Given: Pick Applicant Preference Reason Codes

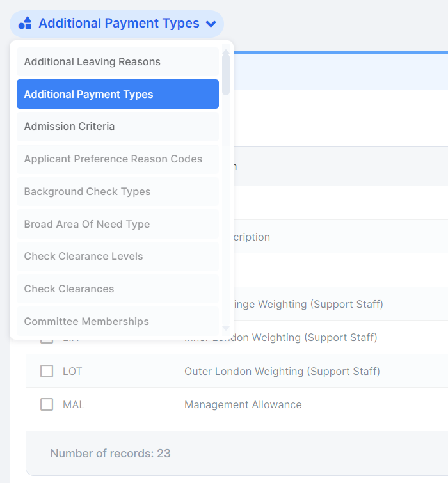Looking at the screenshot, I should point(118,159).
